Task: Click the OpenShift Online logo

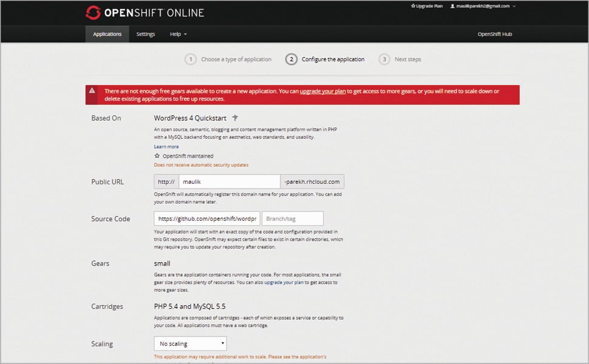Action: point(145,12)
